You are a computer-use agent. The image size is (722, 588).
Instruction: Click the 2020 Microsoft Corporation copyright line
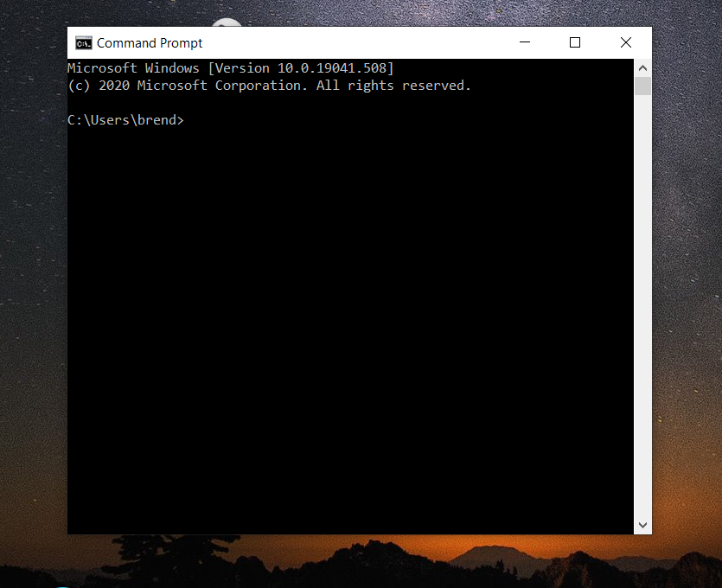[270, 86]
